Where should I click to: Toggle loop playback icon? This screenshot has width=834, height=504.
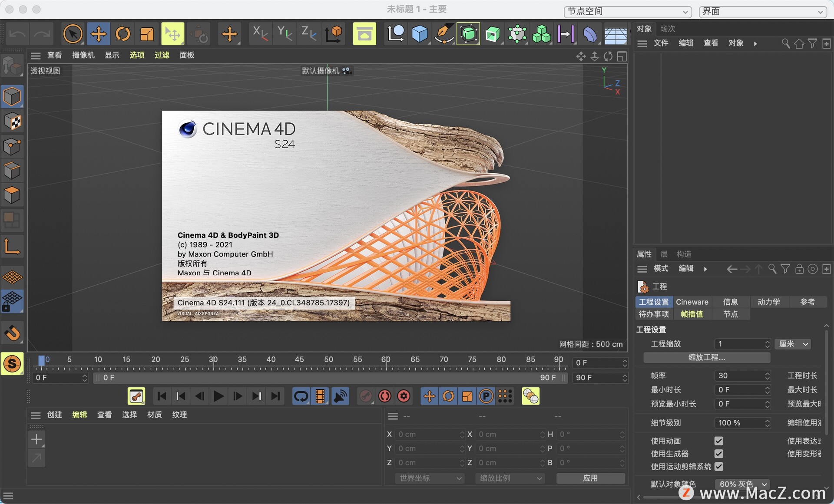click(301, 396)
